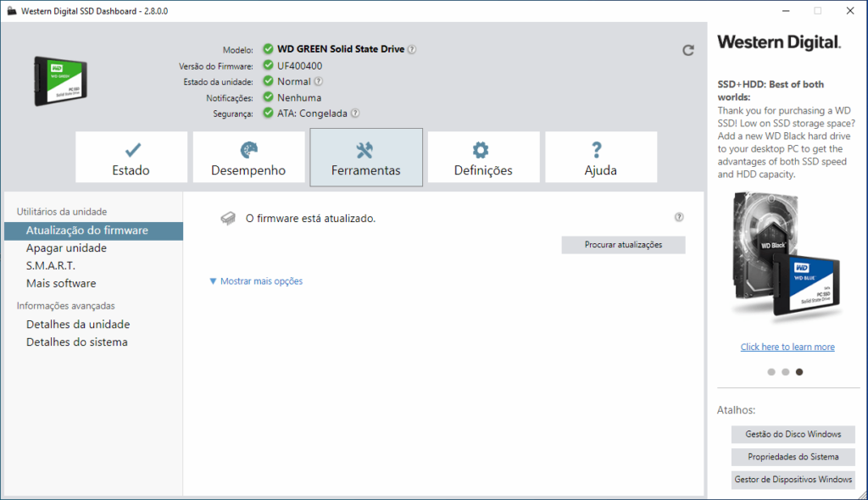Close the SSD Dashboard window
The width and height of the screenshot is (868, 500).
click(x=849, y=11)
